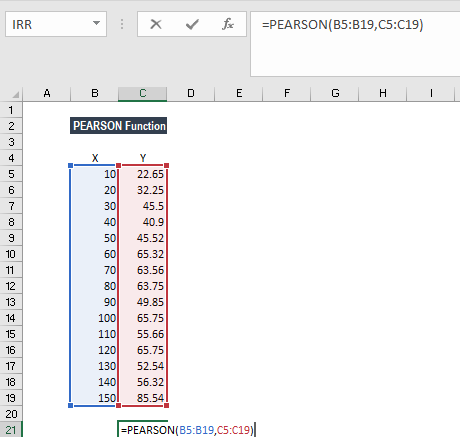Select row 10 header
This screenshot has width=460, height=437.
[x=11, y=254]
